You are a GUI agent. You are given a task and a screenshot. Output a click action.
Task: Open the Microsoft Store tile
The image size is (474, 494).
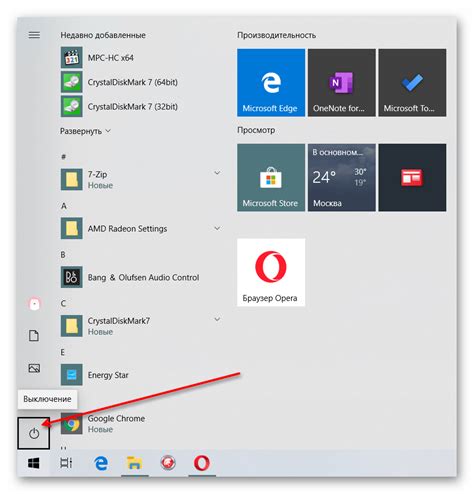click(x=271, y=178)
